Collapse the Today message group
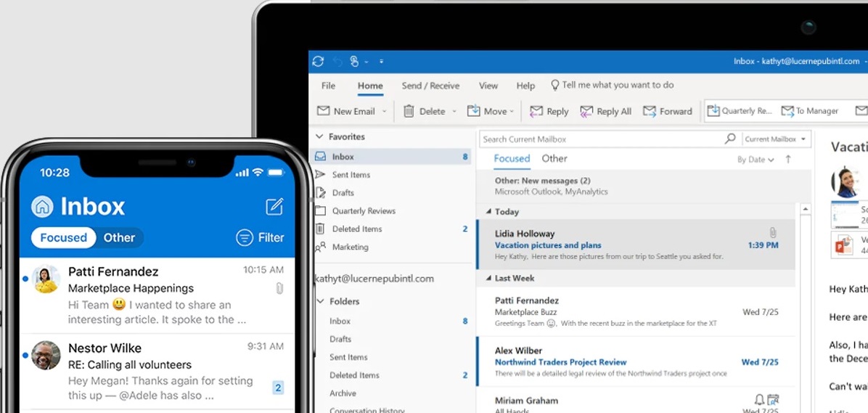 [x=488, y=212]
